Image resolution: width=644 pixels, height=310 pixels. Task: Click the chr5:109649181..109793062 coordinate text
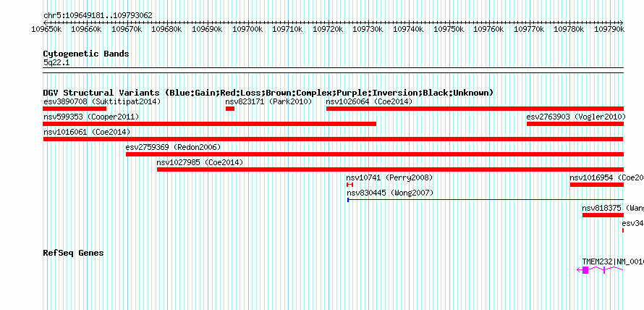(98, 16)
